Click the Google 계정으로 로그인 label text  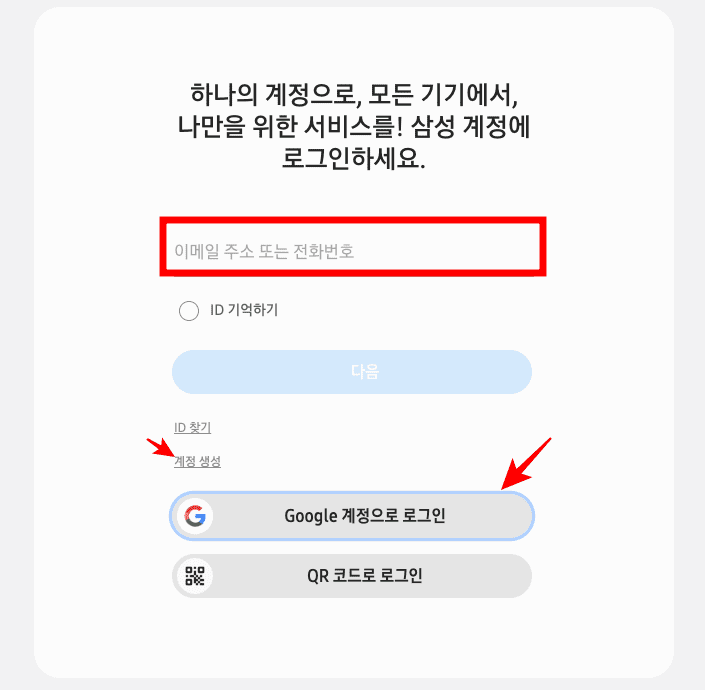coord(365,516)
